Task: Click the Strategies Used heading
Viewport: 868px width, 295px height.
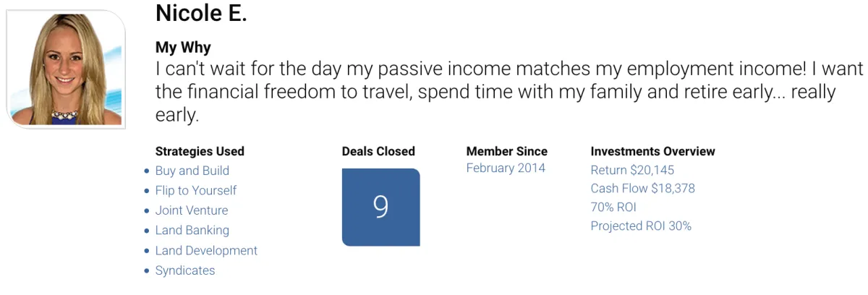Action: coord(200,152)
